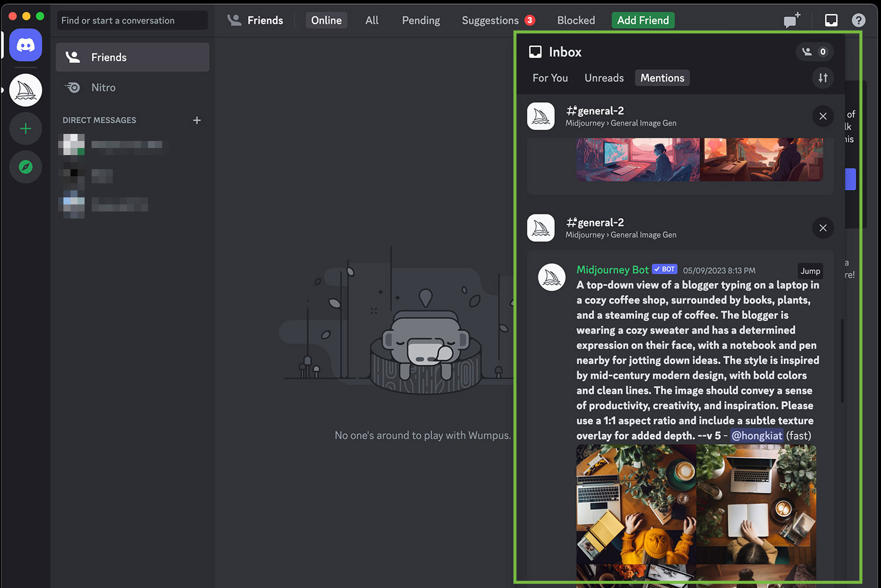Click the @hongkiat mention
The image size is (881, 588).
pos(756,435)
